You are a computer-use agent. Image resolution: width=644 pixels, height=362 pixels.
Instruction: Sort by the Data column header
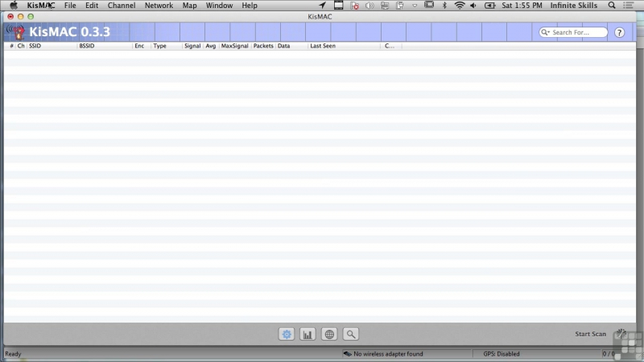coord(291,46)
